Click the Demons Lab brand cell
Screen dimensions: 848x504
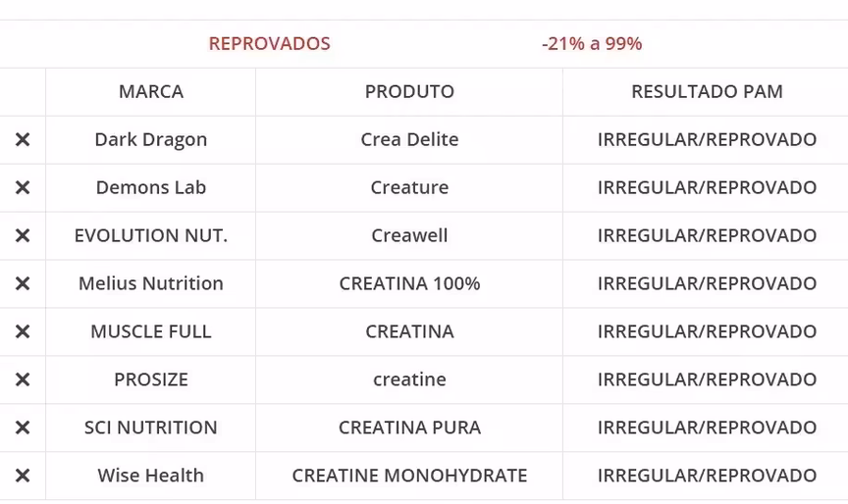(151, 188)
